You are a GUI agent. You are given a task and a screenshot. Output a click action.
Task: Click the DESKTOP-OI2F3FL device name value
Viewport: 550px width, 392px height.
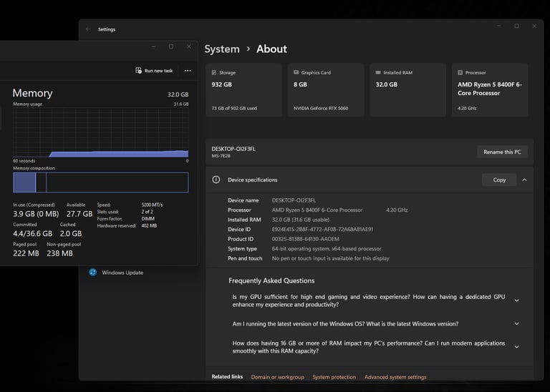[294, 200]
